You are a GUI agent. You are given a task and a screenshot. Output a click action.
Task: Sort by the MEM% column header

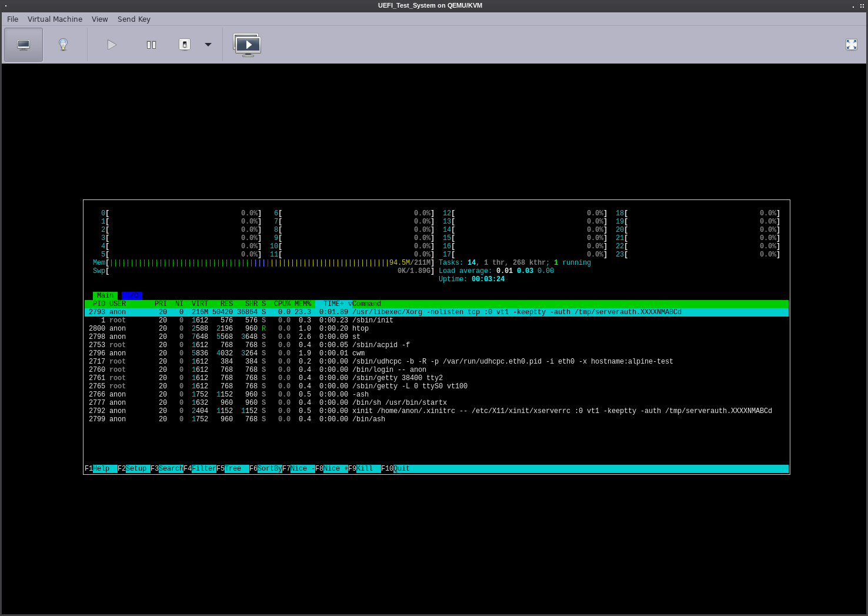tap(303, 304)
